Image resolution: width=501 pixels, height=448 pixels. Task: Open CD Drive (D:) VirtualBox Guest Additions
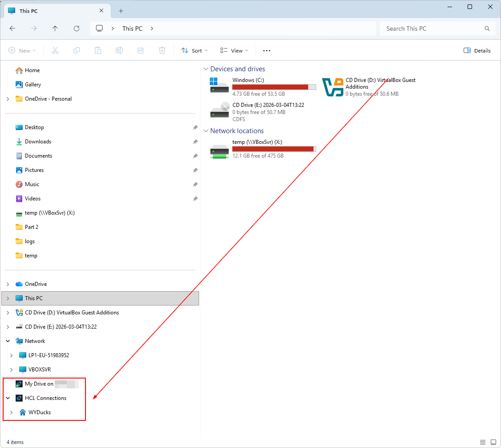(333, 87)
